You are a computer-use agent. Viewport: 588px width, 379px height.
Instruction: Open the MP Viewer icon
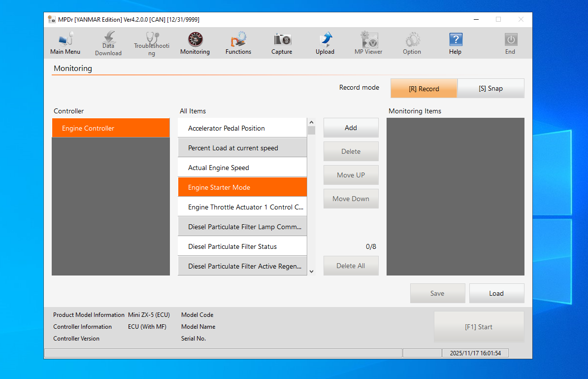point(368,43)
